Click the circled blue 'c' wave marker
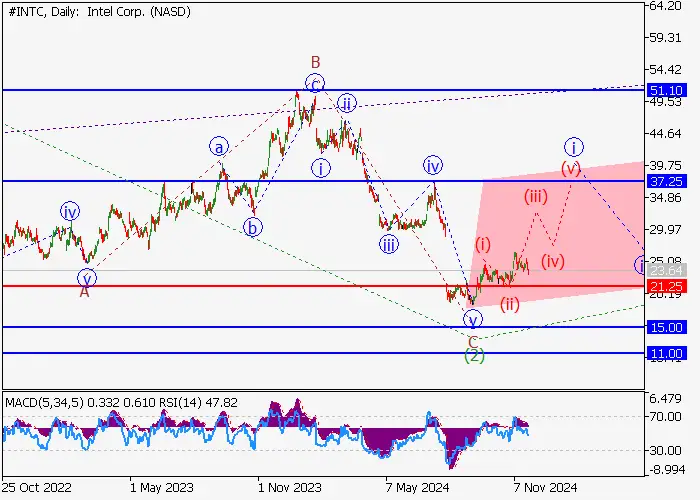Screen dimensions: 700x500 (x=315, y=83)
